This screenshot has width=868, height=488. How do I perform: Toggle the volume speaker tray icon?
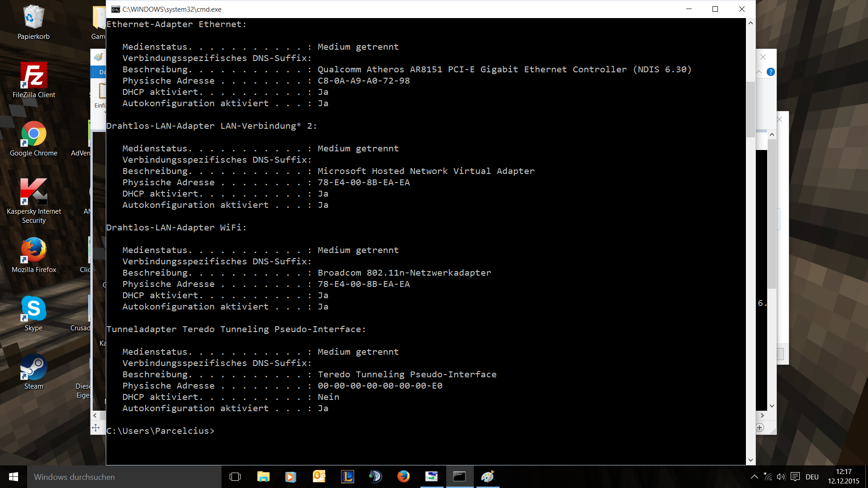click(781, 477)
